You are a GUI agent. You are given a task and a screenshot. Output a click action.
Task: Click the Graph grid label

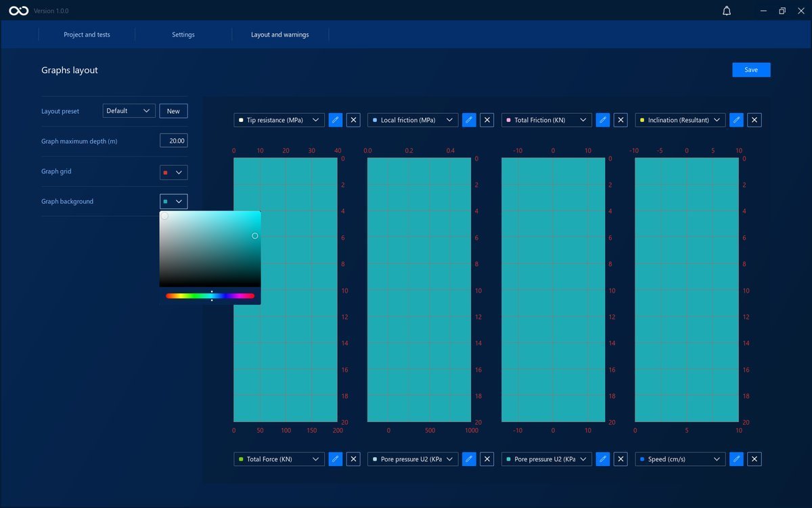pos(56,171)
